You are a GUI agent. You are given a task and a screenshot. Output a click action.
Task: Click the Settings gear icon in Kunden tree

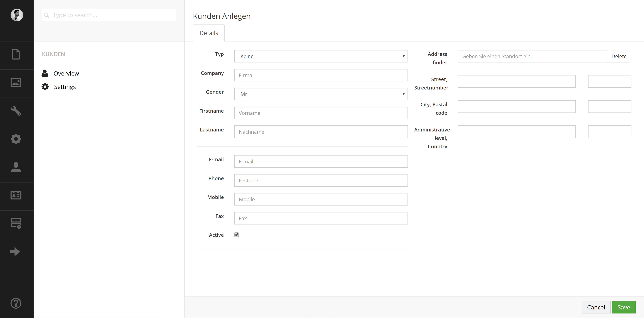click(45, 87)
